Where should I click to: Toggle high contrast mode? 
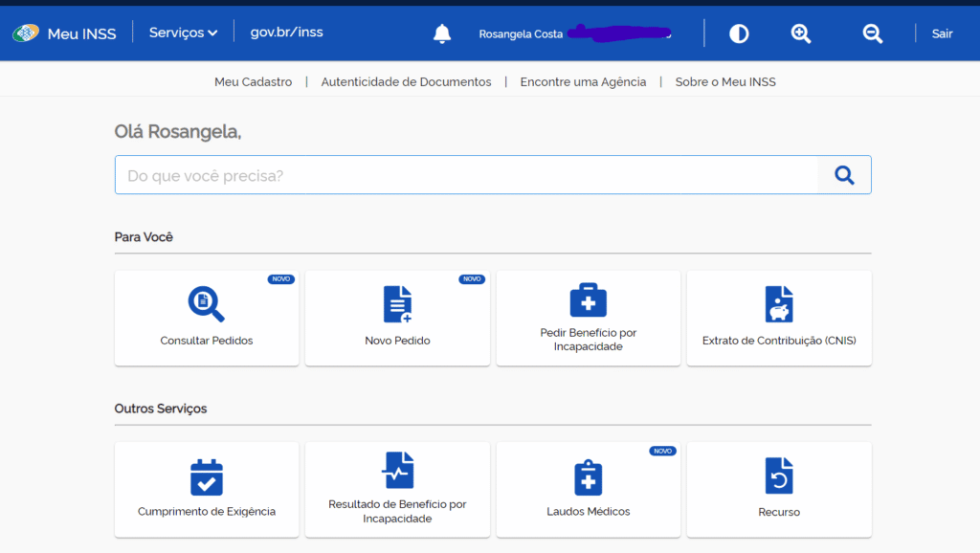[x=738, y=33]
